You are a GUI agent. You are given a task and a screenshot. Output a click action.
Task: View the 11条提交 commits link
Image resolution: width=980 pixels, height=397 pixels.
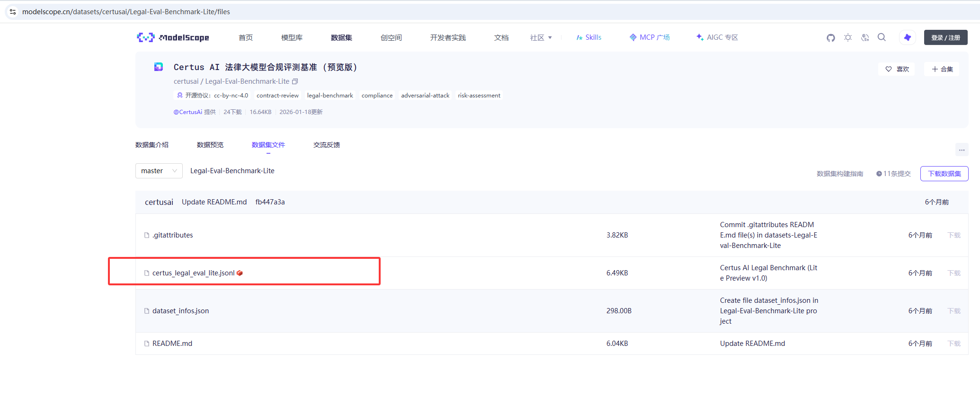pos(893,174)
